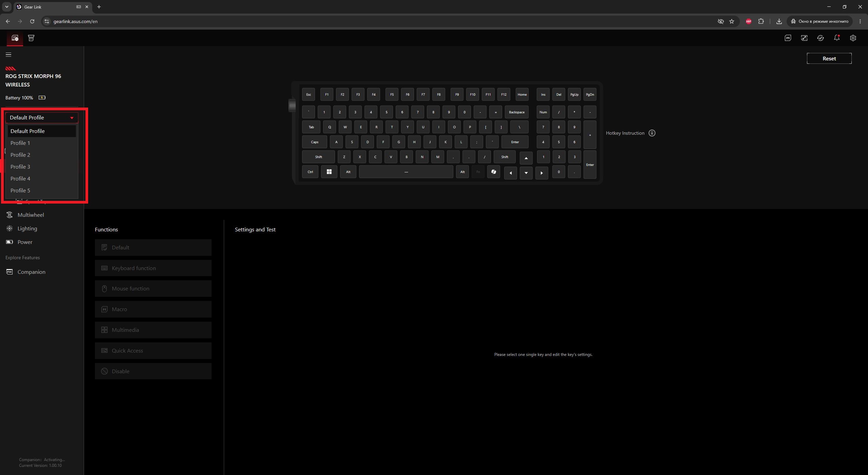Select the tall numpad Enter key
868x475 pixels.
pos(590,165)
